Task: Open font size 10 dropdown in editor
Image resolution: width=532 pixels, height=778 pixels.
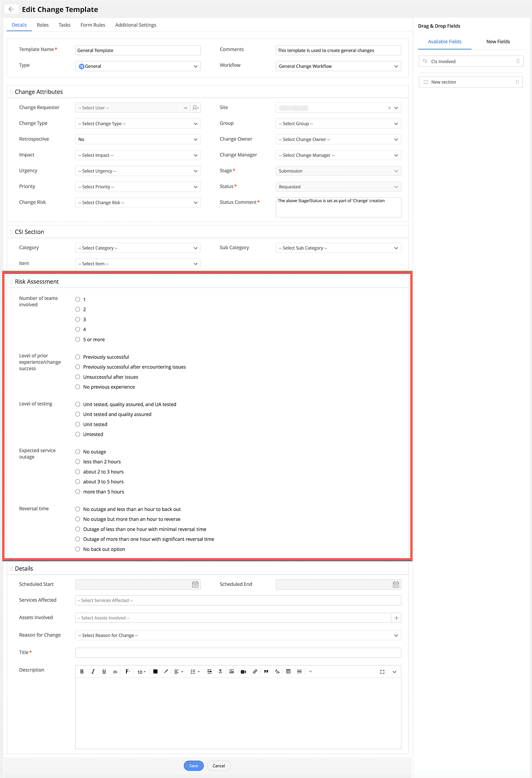Action: point(141,672)
